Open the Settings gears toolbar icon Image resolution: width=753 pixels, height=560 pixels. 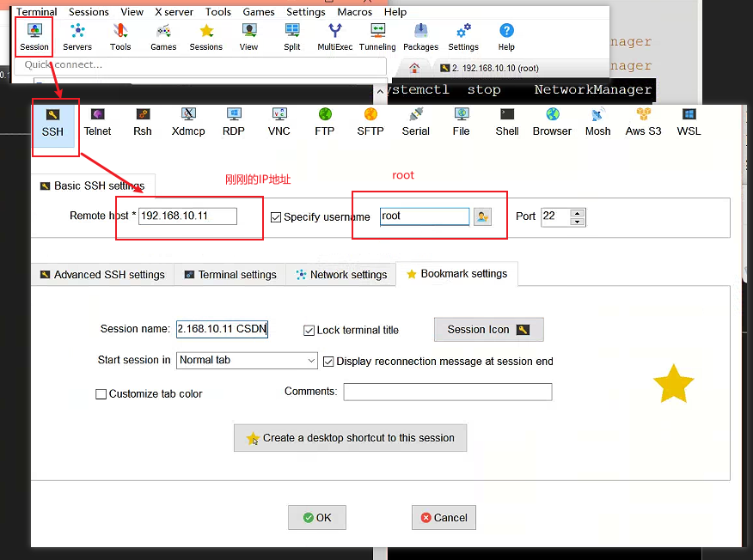[x=463, y=36]
